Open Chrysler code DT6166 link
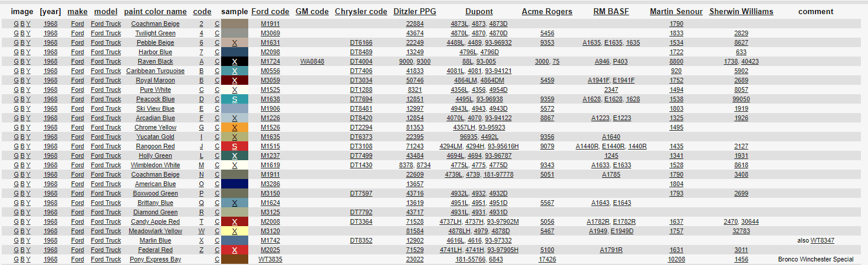The height and width of the screenshot is (265, 868). click(x=361, y=43)
